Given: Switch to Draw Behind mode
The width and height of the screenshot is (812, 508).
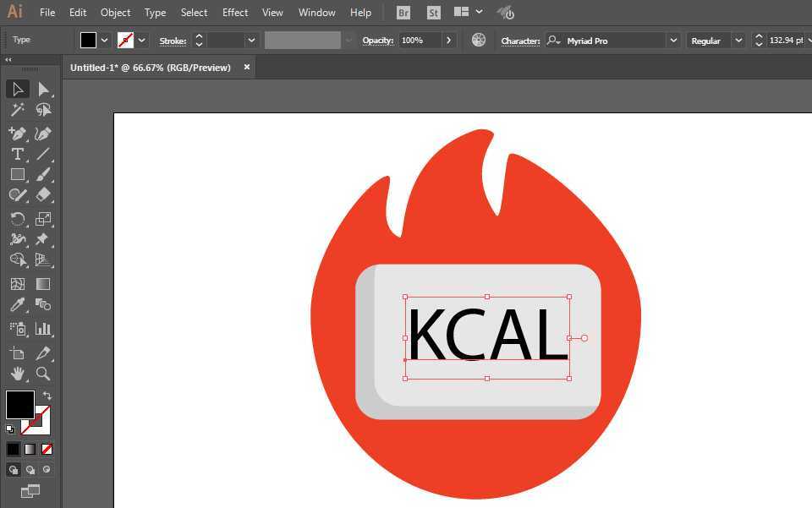Looking at the screenshot, I should (30, 470).
